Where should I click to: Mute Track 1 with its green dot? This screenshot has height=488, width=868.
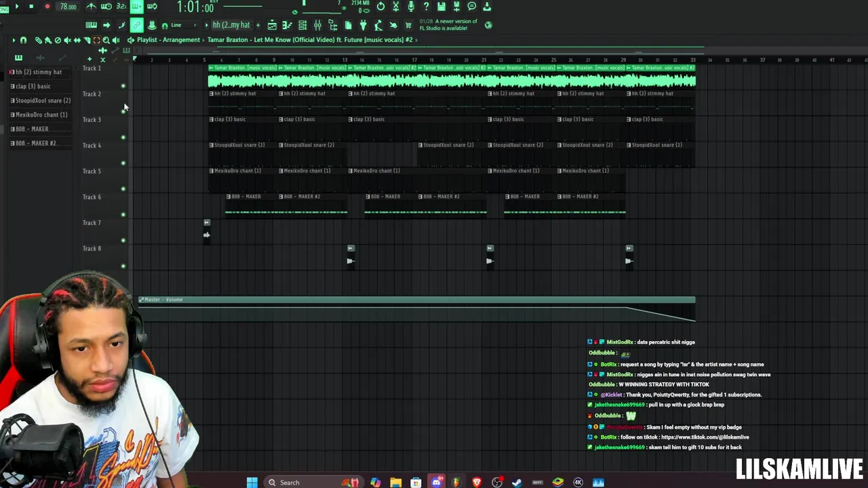point(123,85)
